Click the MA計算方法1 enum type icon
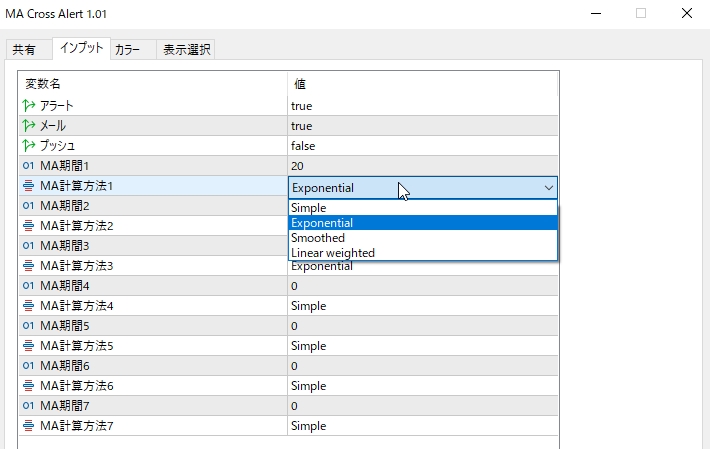Image resolution: width=710 pixels, height=449 pixels. (x=28, y=186)
